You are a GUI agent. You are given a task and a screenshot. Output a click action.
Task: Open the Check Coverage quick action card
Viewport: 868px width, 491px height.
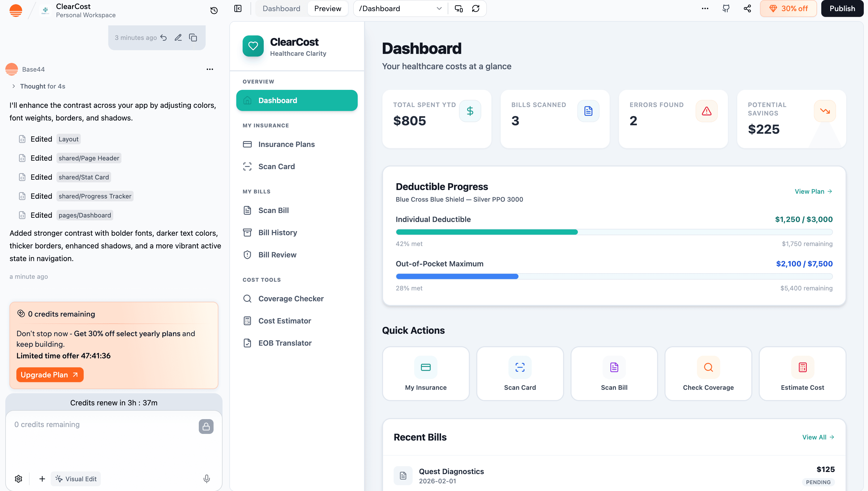[x=708, y=374]
